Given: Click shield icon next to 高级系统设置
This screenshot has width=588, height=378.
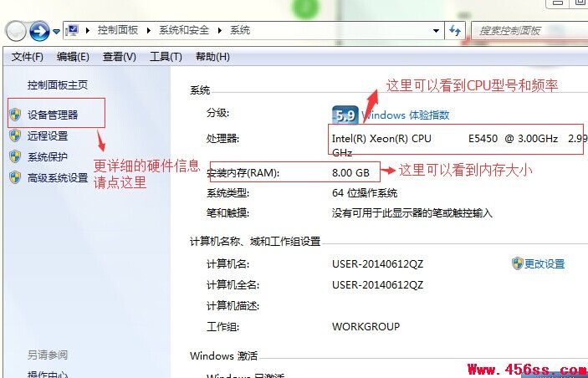Looking at the screenshot, I should click(x=15, y=178).
